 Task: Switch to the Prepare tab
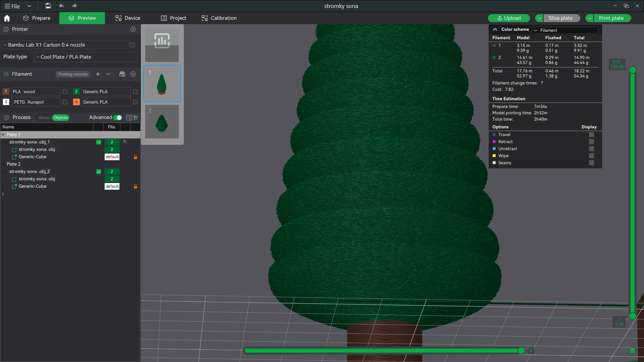click(x=37, y=18)
